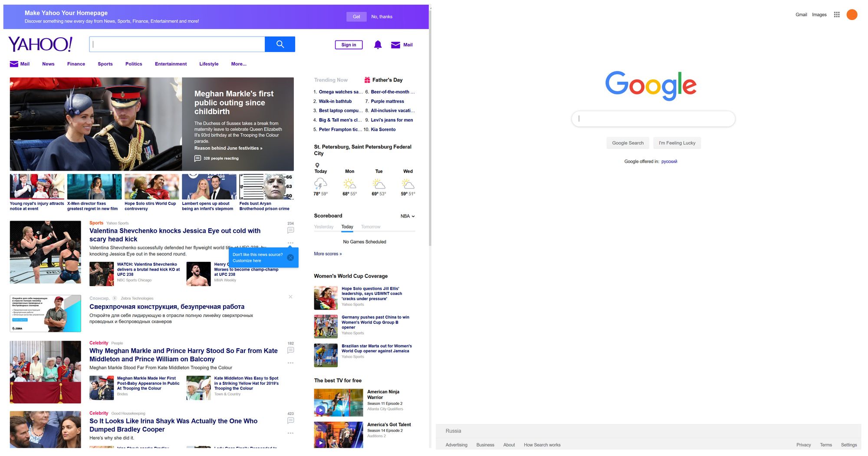
Task: Open trending search 'Walk-in bathtub'
Action: [x=335, y=101]
